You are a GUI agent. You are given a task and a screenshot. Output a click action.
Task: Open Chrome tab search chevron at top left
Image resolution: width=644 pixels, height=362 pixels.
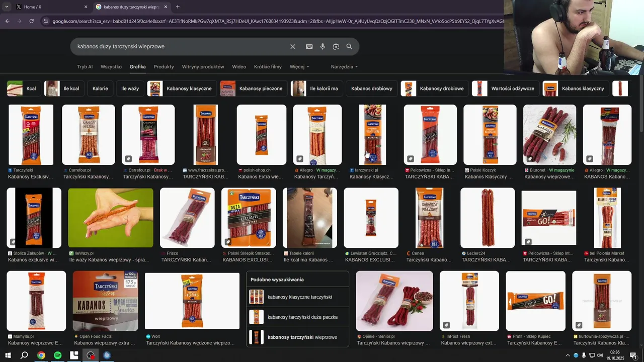7,7
